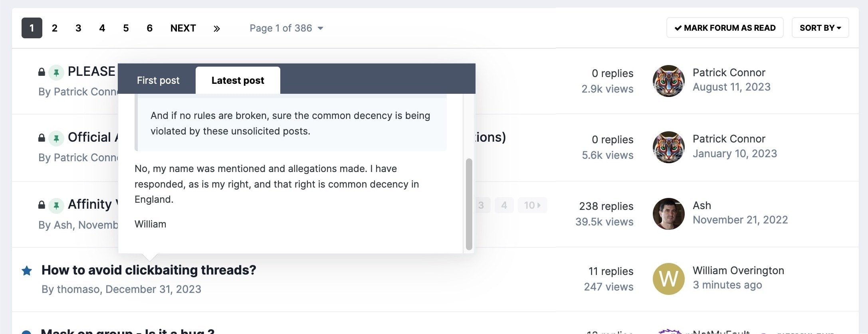Switch to First post tab
This screenshot has width=868, height=334.
click(x=158, y=80)
